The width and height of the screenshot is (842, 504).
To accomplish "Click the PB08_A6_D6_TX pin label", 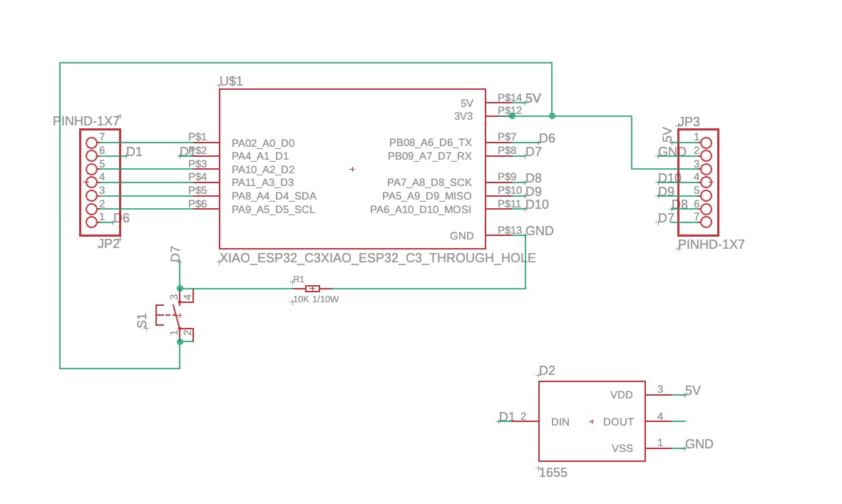I will [431, 143].
